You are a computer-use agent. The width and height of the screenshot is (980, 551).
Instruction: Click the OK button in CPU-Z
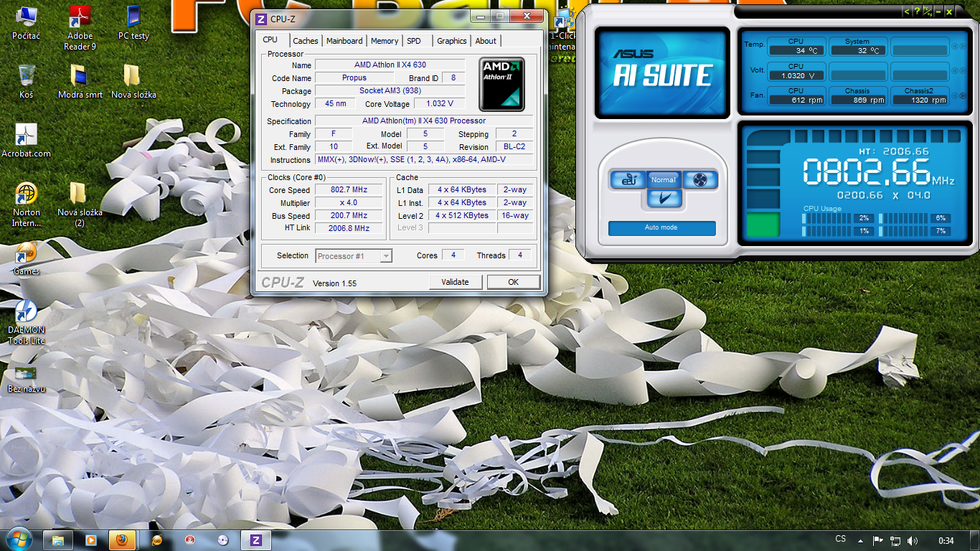click(x=513, y=282)
